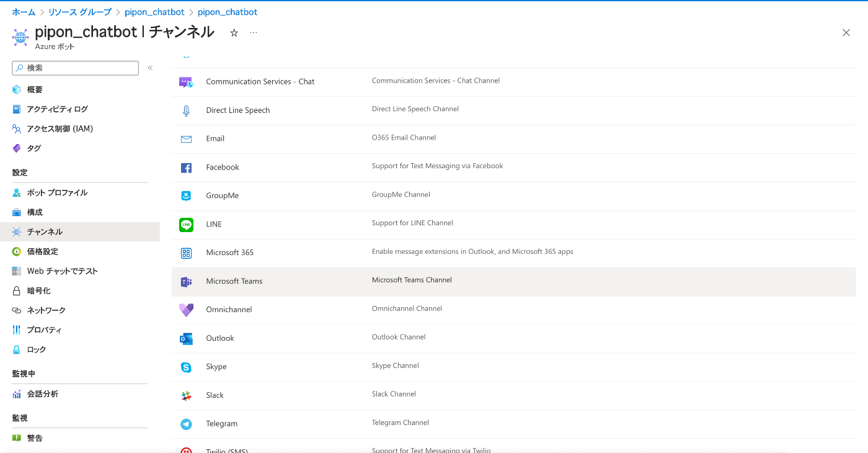
Task: Select the Facebook channel name
Action: click(223, 168)
